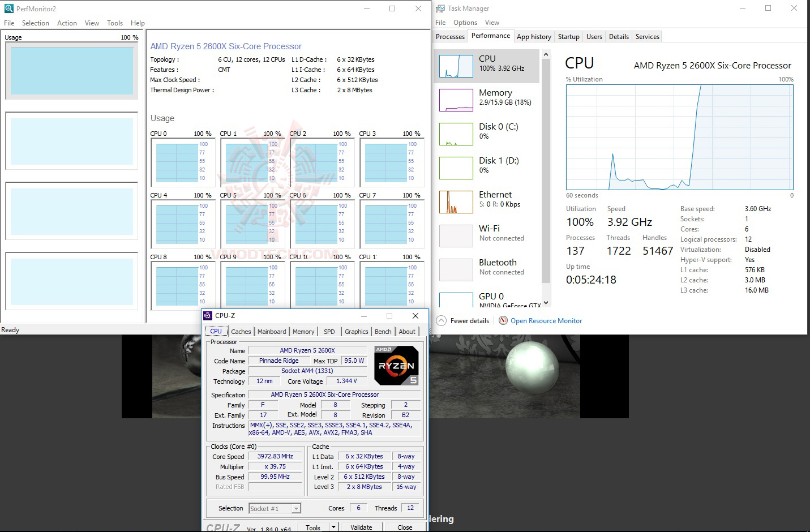This screenshot has height=532, width=810.
Task: Select the Usage thumbnail in PerfMonitor2's left pane
Action: pyautogui.click(x=72, y=71)
